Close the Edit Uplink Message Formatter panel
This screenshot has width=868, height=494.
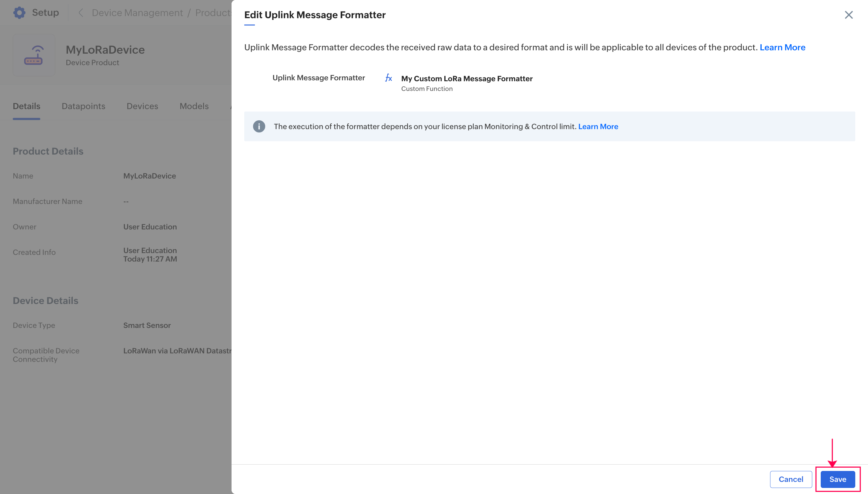[848, 15]
